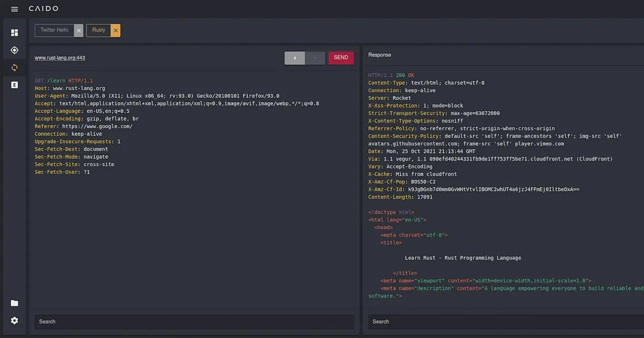Click the Accept-Language: en-US header
644x338 pixels.
tap(82, 111)
